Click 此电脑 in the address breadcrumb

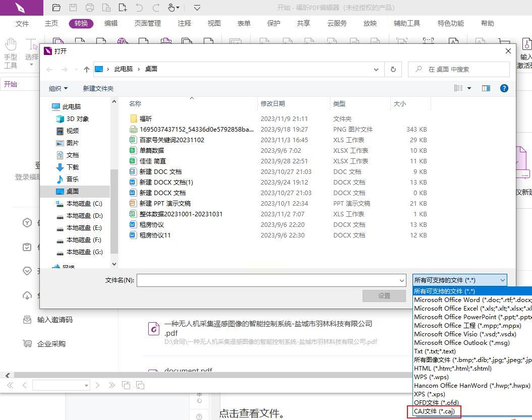tap(123, 69)
